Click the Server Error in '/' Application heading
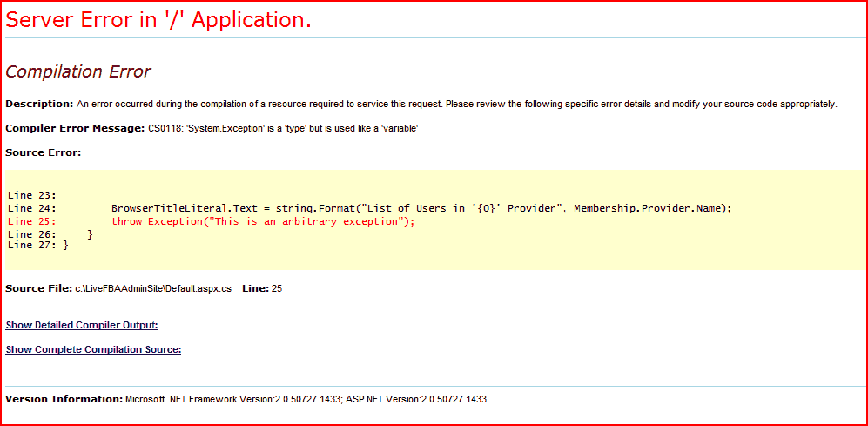Screen dimensions: 868x426 tap(158, 21)
